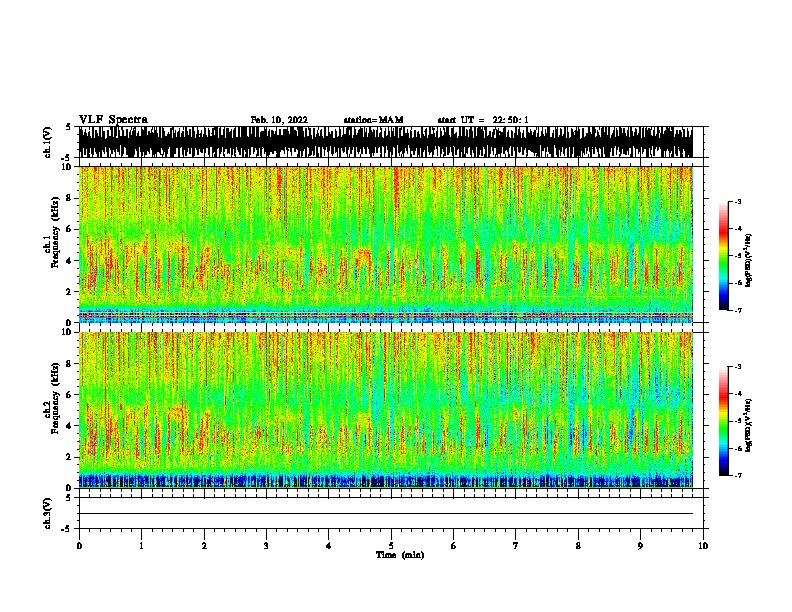Click time-axis tick label "8"
792x612 pixels.
pos(578,546)
